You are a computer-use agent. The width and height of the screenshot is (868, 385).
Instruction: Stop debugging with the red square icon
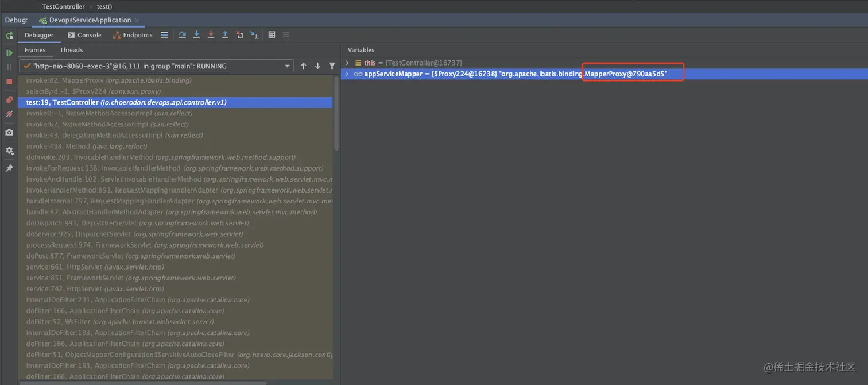tap(9, 82)
